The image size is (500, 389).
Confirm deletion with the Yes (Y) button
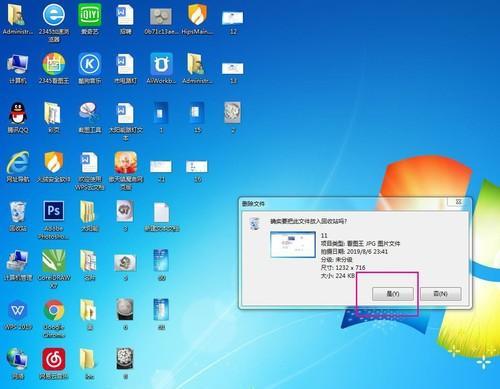(393, 294)
